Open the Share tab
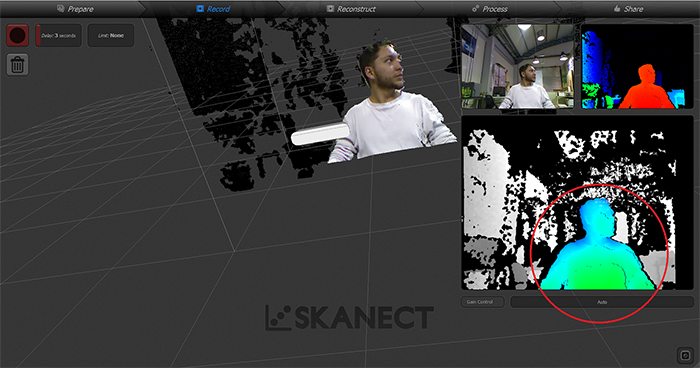The image size is (700, 368). click(x=628, y=8)
